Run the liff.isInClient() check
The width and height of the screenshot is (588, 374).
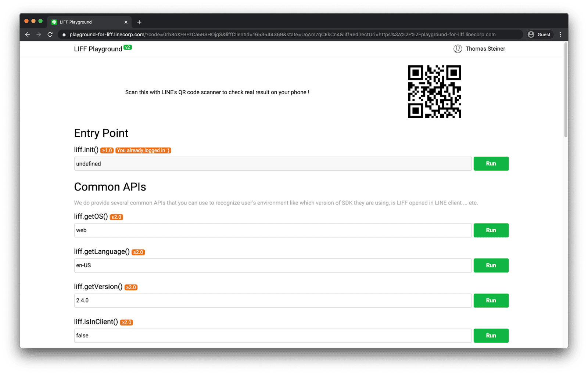[491, 335]
